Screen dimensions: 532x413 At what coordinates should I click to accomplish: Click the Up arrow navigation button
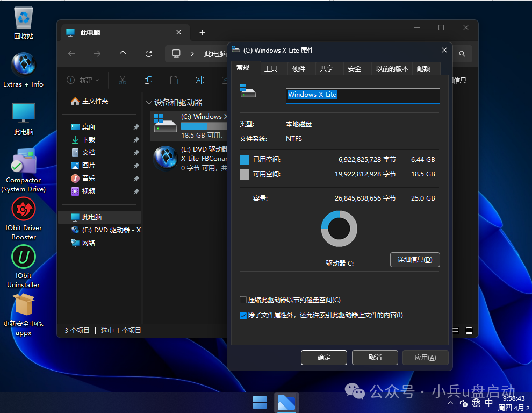tap(123, 54)
